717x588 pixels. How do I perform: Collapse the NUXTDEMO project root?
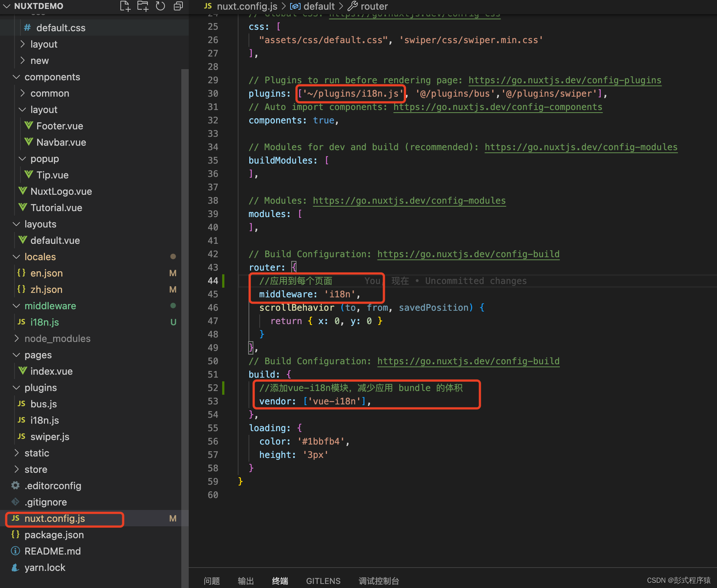click(38, 6)
